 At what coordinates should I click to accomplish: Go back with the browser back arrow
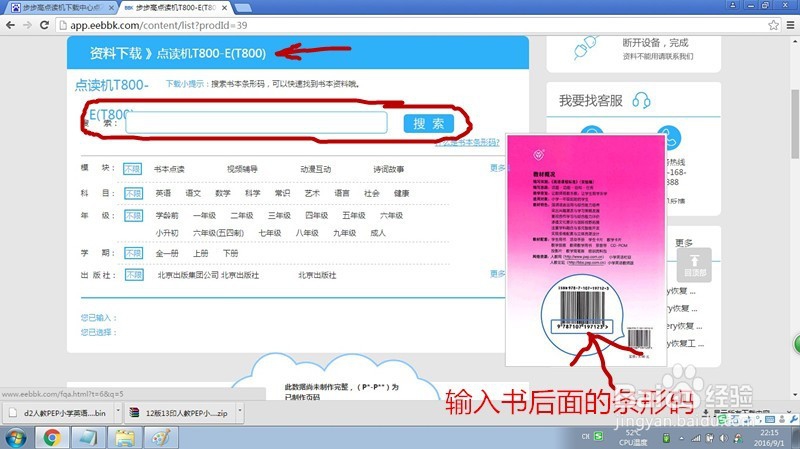pyautogui.click(x=10, y=25)
